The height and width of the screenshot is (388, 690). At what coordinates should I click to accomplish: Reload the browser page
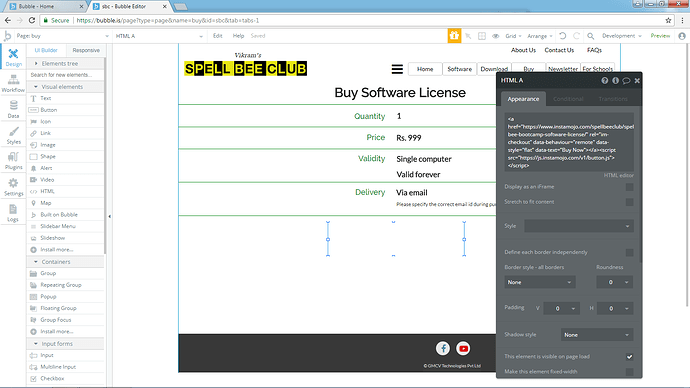32,20
